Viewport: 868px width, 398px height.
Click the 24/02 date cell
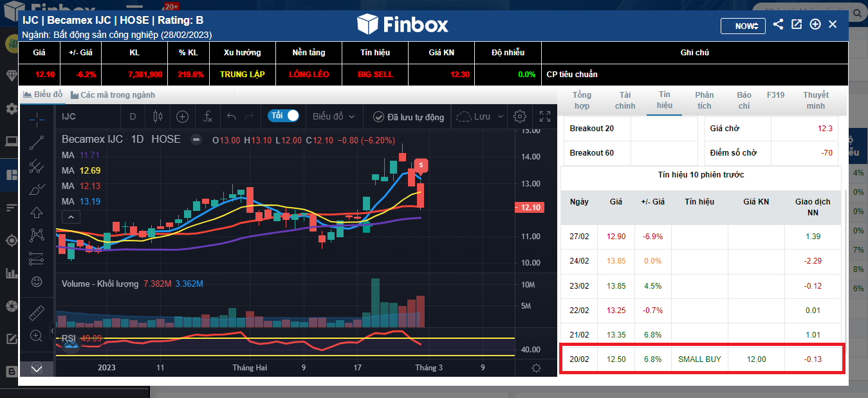(579, 262)
